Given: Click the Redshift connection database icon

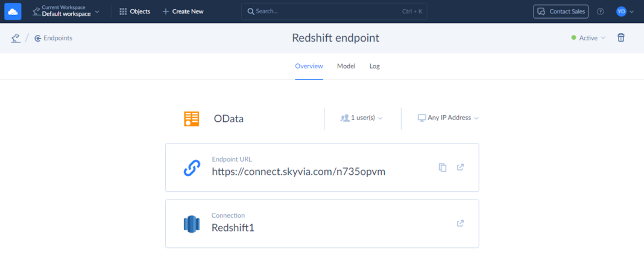Looking at the screenshot, I should 191,224.
